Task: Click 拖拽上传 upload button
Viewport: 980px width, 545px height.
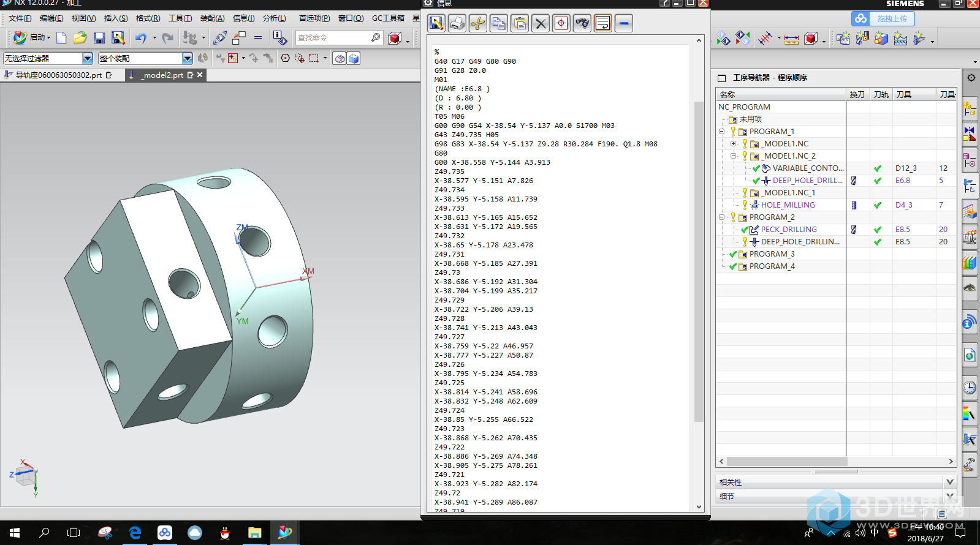Action: coord(883,19)
